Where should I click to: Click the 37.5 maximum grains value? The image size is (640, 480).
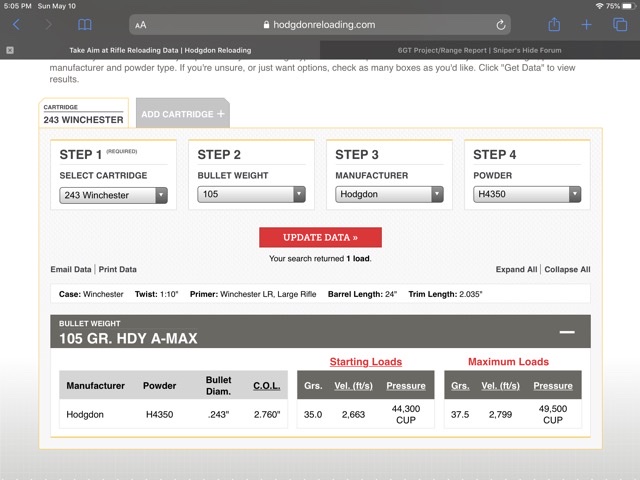[x=460, y=415]
